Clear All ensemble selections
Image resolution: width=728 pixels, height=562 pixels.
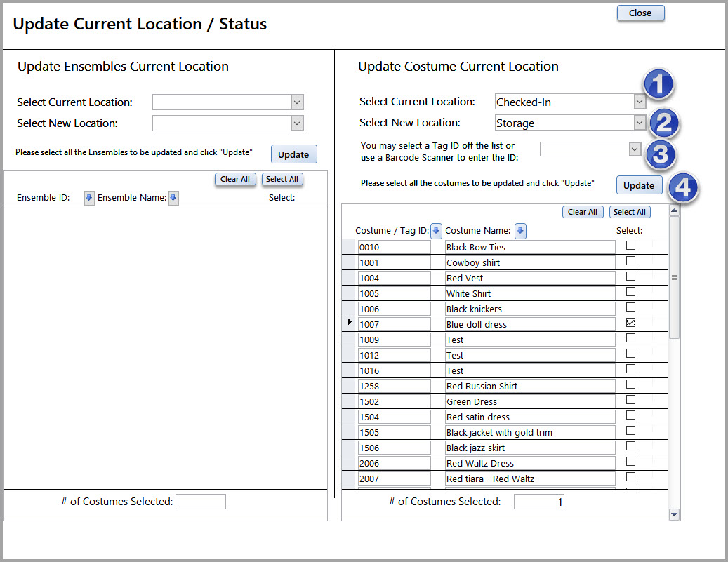tap(235, 179)
